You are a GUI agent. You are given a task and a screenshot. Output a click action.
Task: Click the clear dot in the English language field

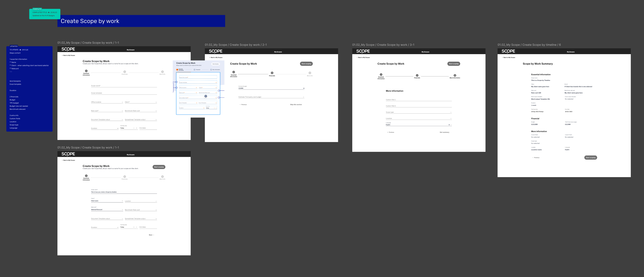coord(449,125)
